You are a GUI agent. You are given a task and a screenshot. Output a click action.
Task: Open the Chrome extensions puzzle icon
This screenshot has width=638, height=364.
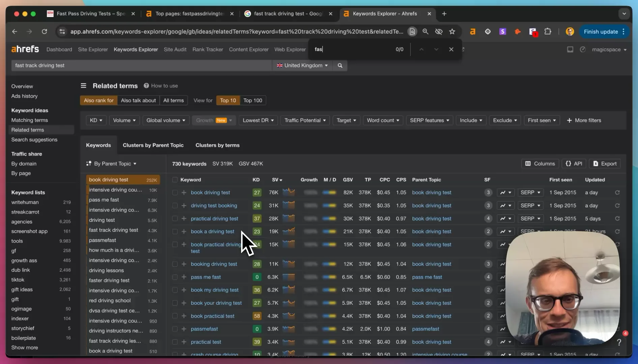tap(548, 31)
